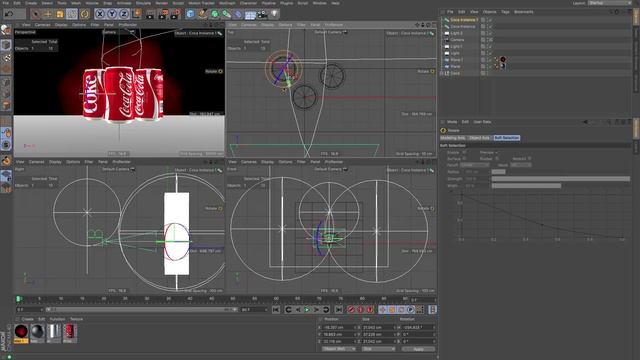Viewport: 640px width, 360px height.
Task: Select the Move tool
Action: 48,14
